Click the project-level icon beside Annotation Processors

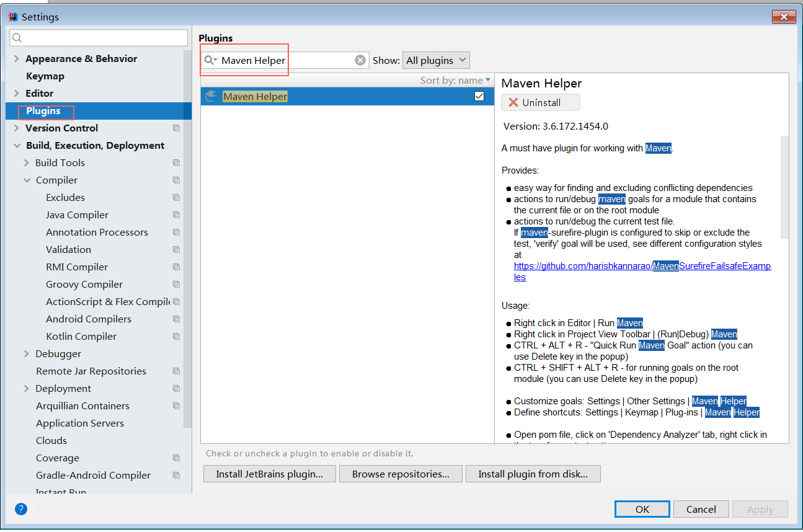tap(177, 232)
